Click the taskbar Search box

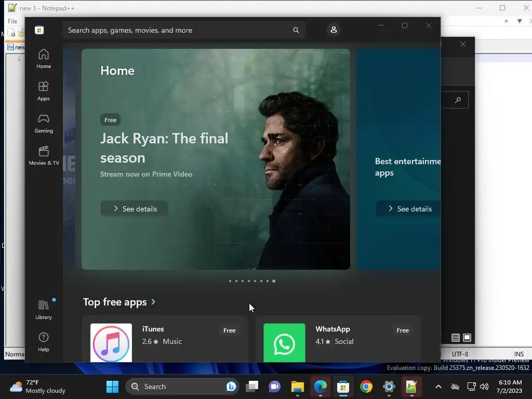182,387
